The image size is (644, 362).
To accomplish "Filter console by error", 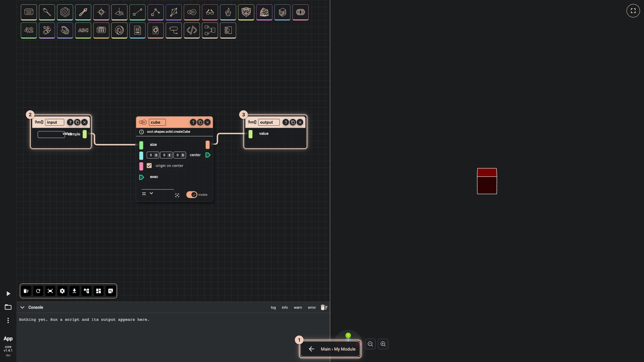I will (312, 308).
